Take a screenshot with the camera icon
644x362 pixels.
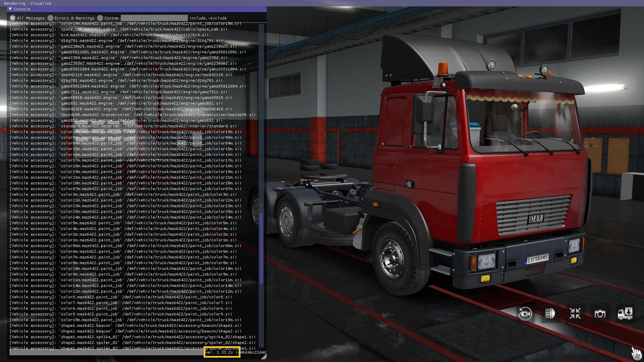[600, 314]
